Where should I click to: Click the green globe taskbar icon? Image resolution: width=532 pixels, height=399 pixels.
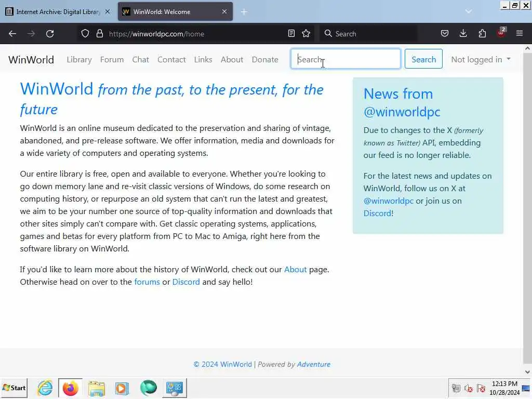(x=148, y=388)
